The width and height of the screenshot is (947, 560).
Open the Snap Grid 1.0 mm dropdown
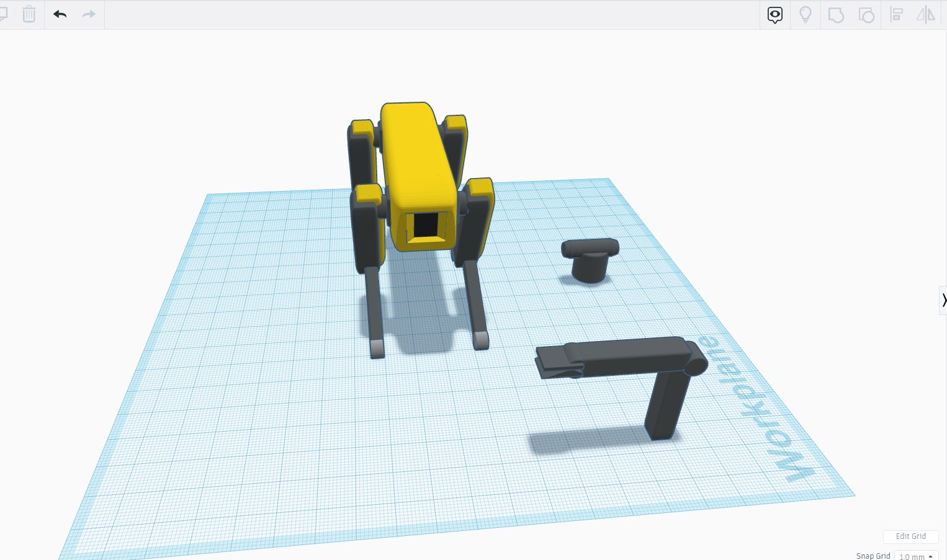[x=916, y=556]
